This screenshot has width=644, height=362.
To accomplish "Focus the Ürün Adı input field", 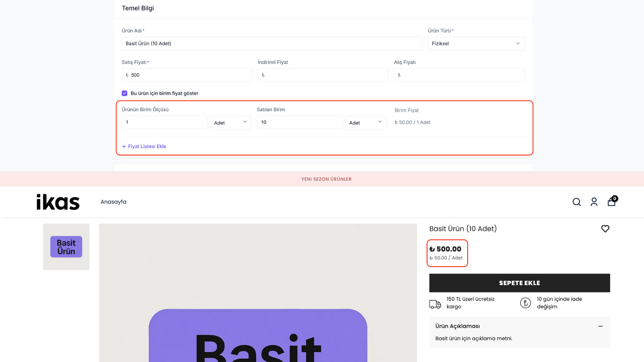I will pos(272,44).
